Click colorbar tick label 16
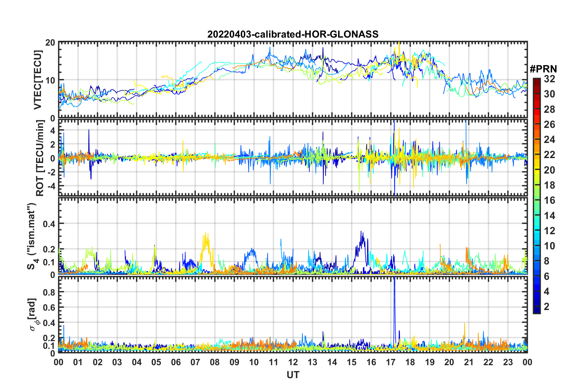Viewport: 586px width, 392px height. click(x=549, y=200)
